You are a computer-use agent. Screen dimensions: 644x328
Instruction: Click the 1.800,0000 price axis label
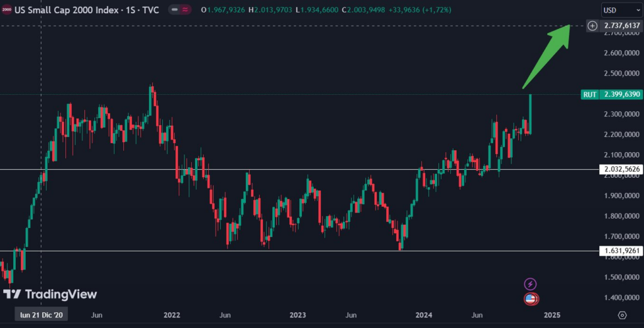[621, 216]
